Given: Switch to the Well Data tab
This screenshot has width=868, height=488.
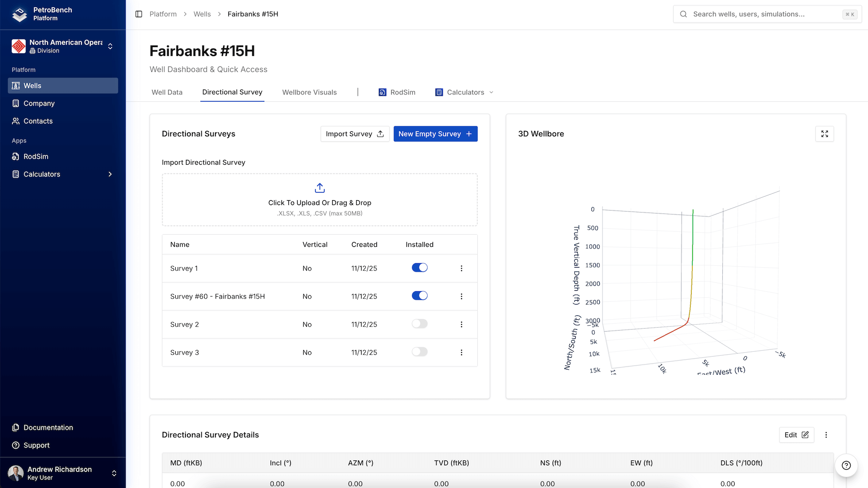Looking at the screenshot, I should click(167, 92).
